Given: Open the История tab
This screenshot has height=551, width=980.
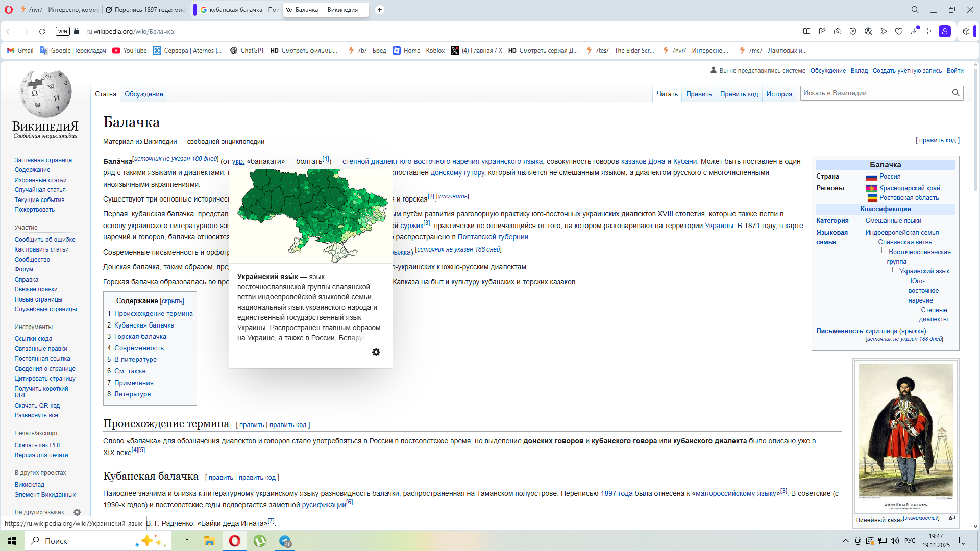Looking at the screenshot, I should [779, 94].
